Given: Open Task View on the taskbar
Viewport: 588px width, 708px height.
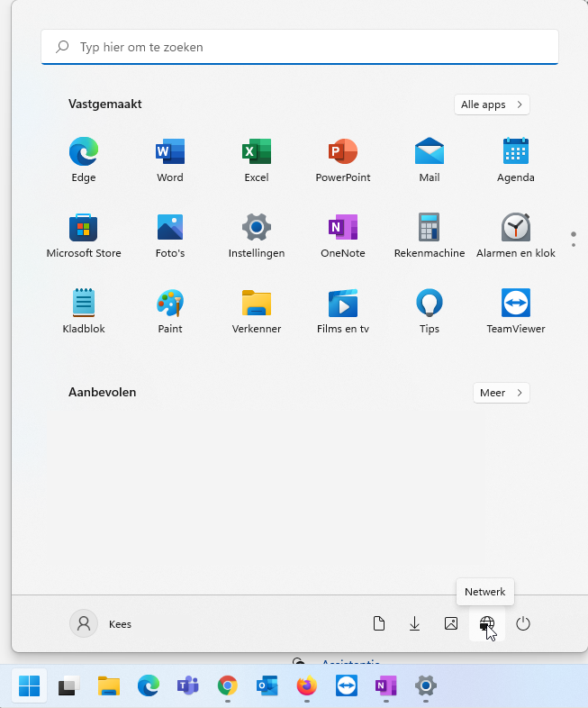Looking at the screenshot, I should pyautogui.click(x=69, y=685).
